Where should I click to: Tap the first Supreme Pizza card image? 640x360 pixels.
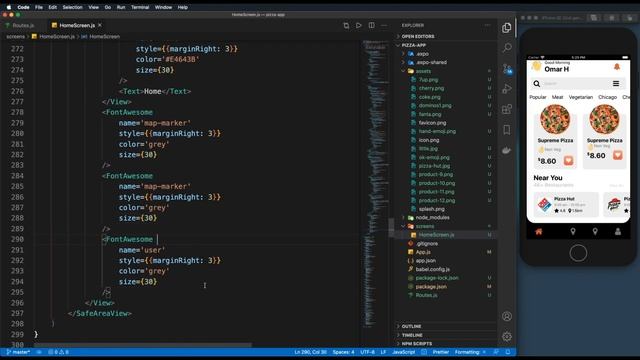[555, 119]
